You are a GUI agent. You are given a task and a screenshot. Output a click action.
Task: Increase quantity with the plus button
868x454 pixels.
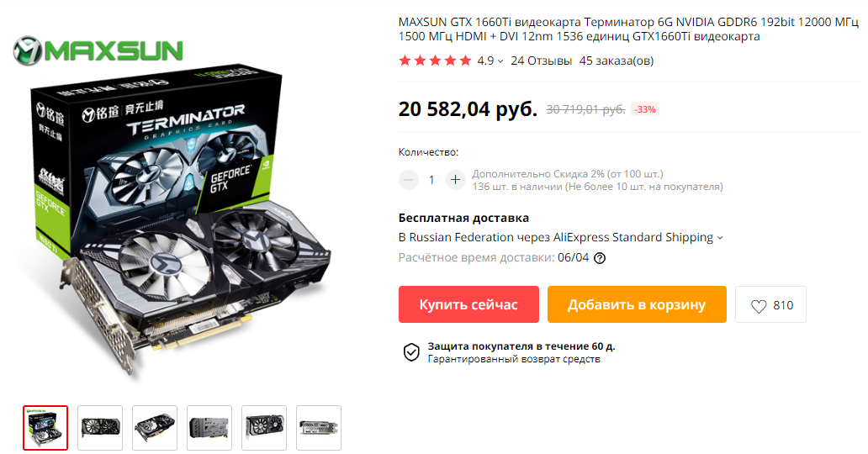(456, 179)
